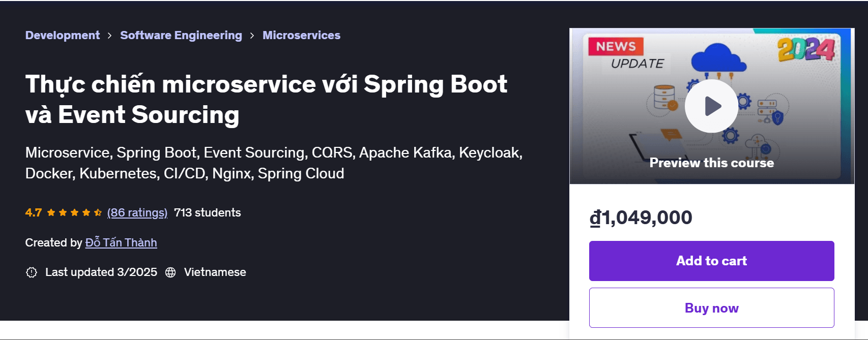Click the last updated alert icon
Viewport: 868px width, 340px height.
32,272
